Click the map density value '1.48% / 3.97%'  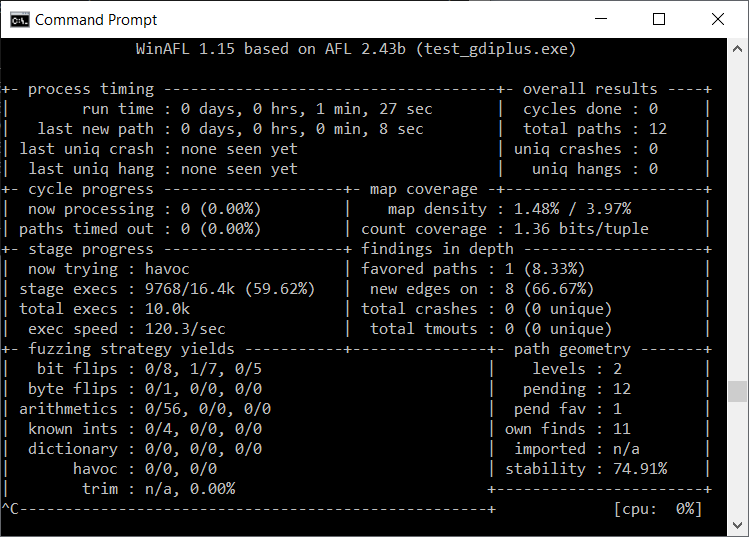tap(572, 209)
